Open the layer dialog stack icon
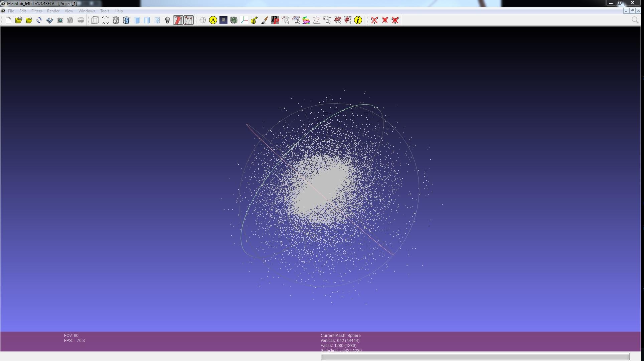Screen dimensions: 644x361 click(70, 20)
